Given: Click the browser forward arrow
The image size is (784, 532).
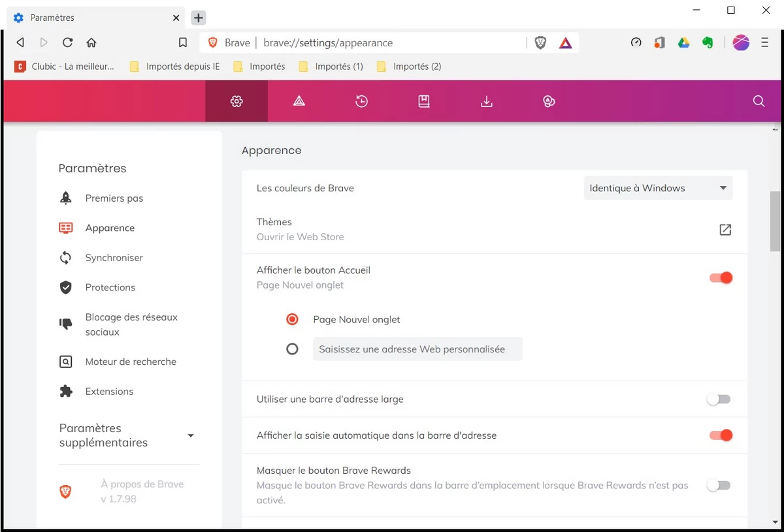Looking at the screenshot, I should 44,42.
